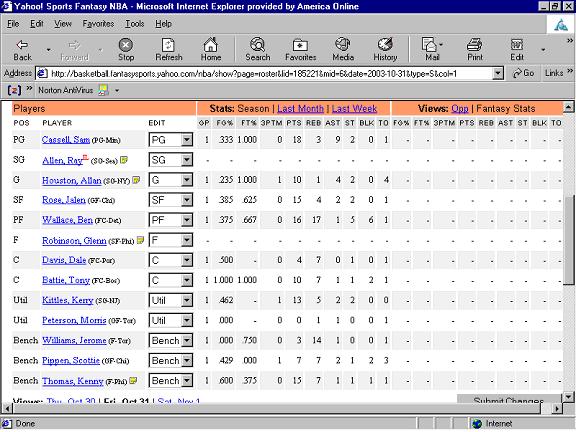
Task: Open the File menu
Action: click(x=13, y=24)
